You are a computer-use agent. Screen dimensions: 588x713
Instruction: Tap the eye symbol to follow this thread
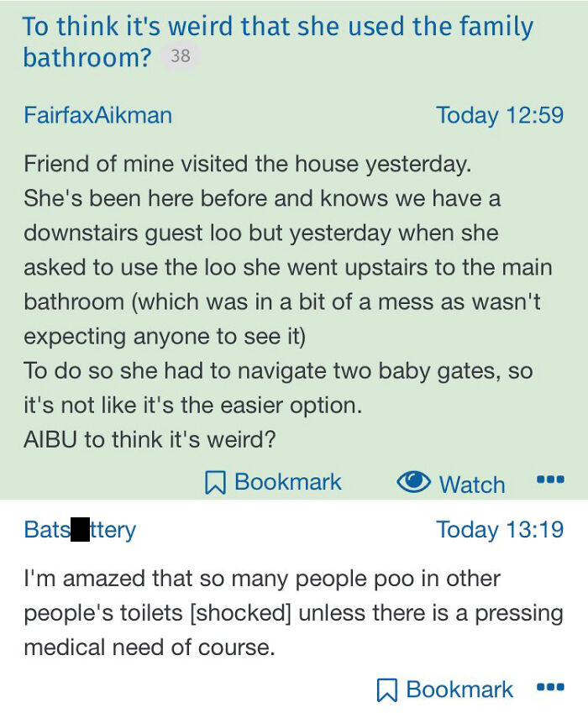click(413, 483)
